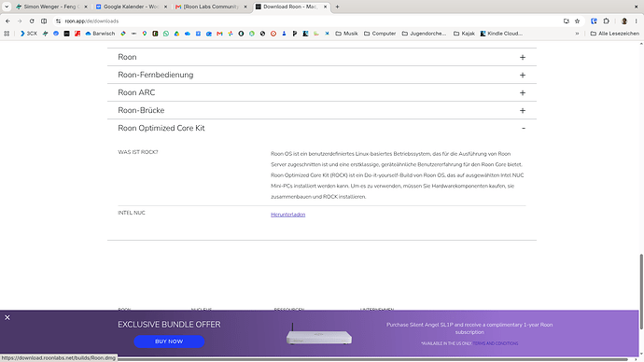644x362 pixels.
Task: Click the user profile avatar icon
Action: pos(624,21)
